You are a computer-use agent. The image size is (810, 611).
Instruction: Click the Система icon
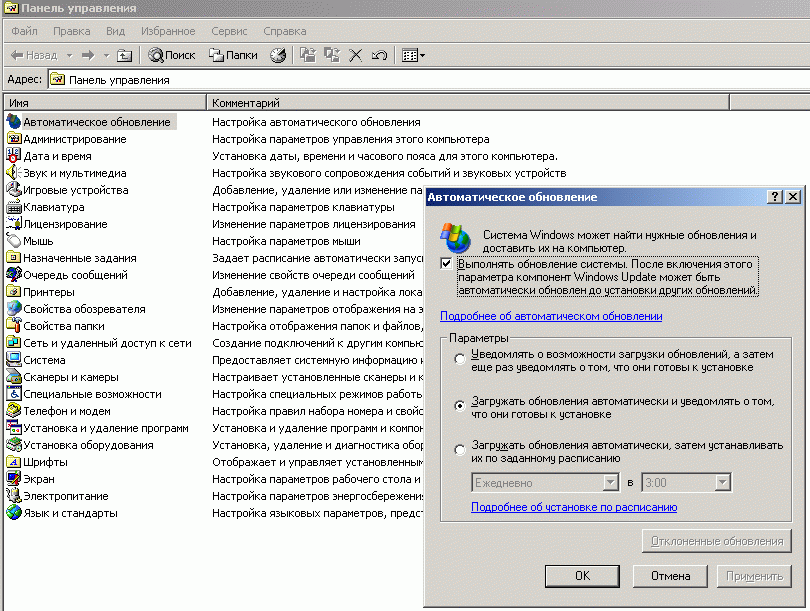[13, 360]
